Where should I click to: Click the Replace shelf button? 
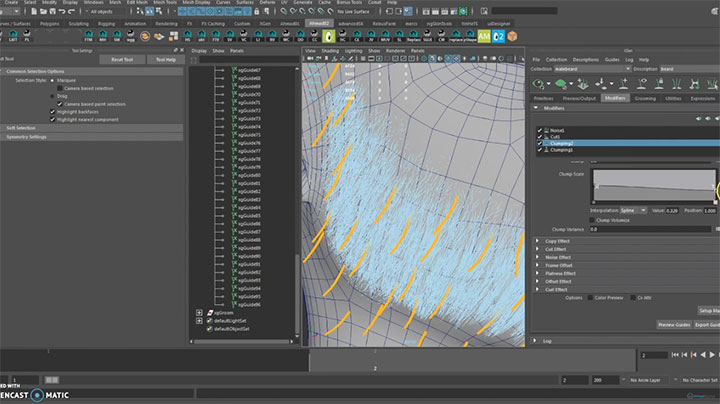click(413, 36)
